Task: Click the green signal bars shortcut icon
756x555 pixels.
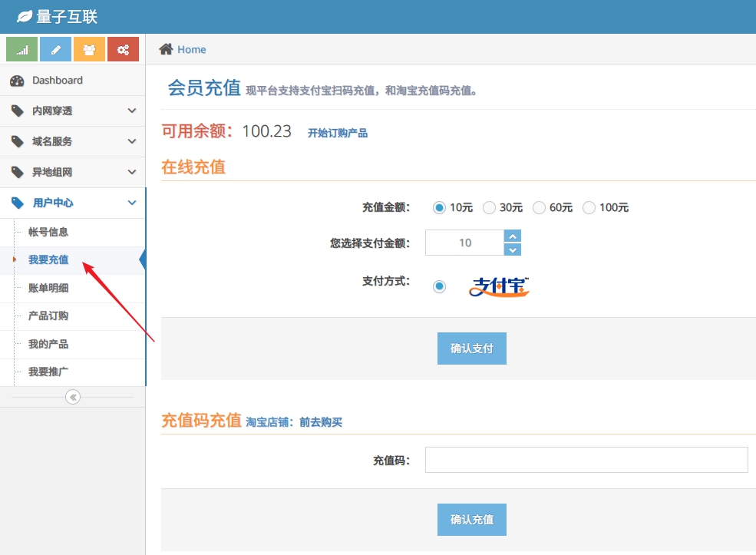Action: pos(21,50)
